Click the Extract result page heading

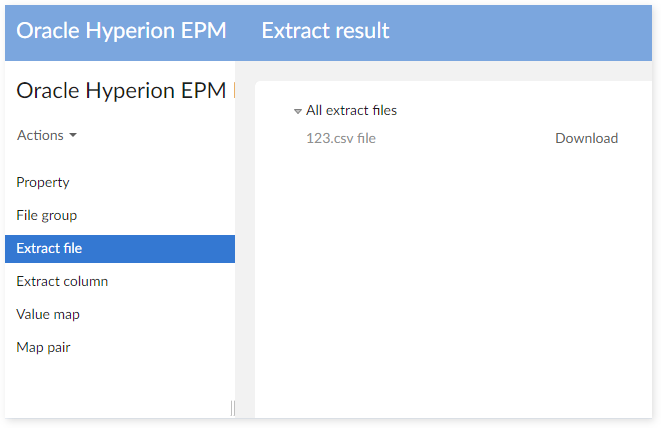325,31
